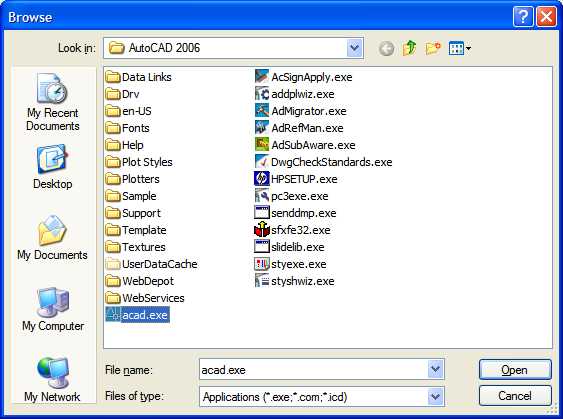
Task: Open My Recent Documents shortcut
Action: 52,102
